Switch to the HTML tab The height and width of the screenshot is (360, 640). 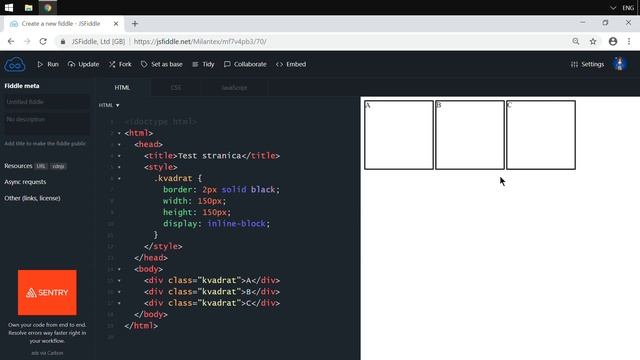tap(122, 87)
